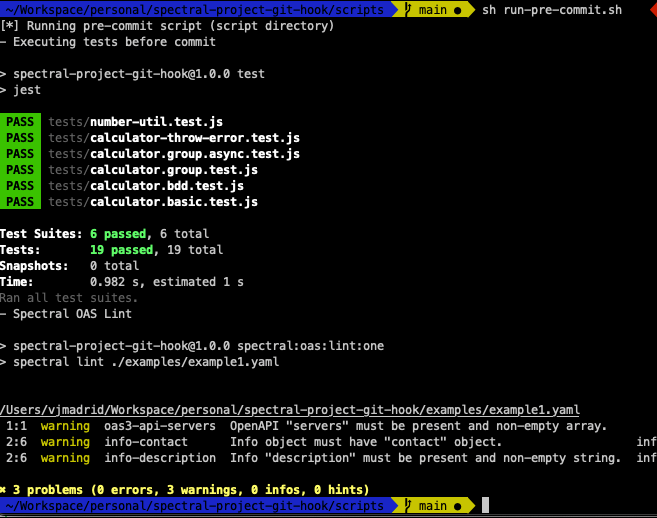
Task: Click file name calculator.group.test.js
Action: (174, 169)
